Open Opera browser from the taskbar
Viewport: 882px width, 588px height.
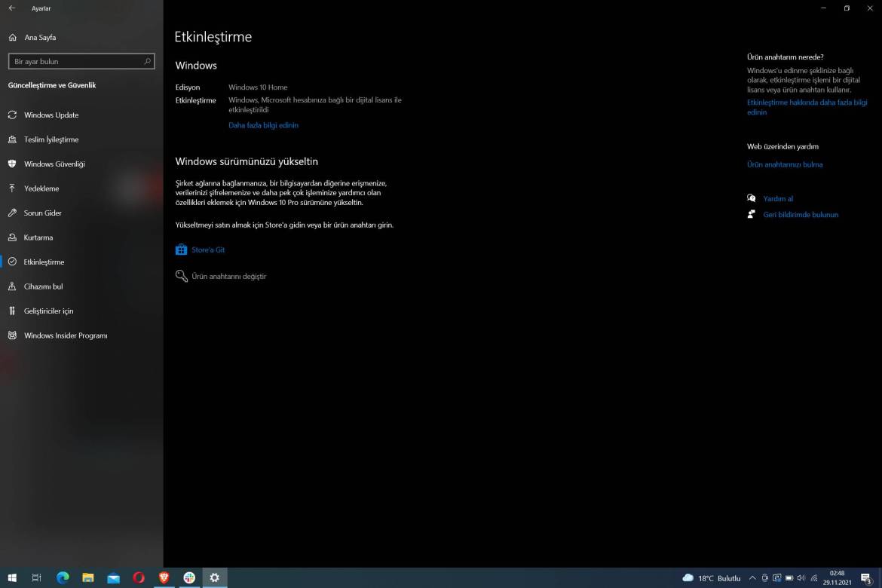(x=139, y=577)
